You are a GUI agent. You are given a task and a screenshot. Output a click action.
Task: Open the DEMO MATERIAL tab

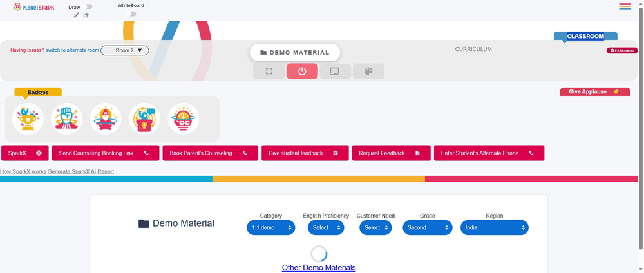[295, 53]
